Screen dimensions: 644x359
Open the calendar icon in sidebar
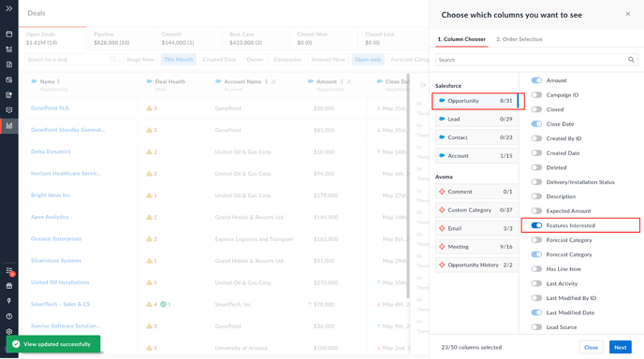click(x=9, y=34)
